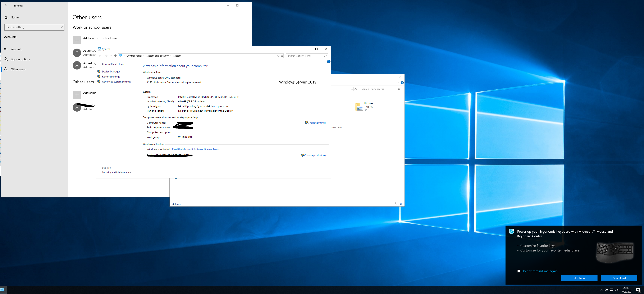This screenshot has width=644, height=294.
Task: Open Explorer address bar history dropdown
Action: 352,89
